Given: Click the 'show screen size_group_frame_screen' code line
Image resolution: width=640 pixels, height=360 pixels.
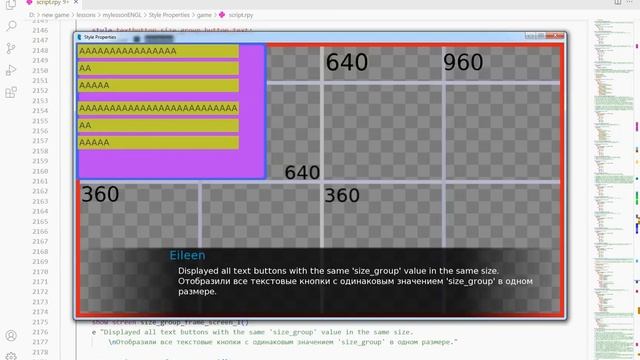Looking at the screenshot, I should coord(170,322).
